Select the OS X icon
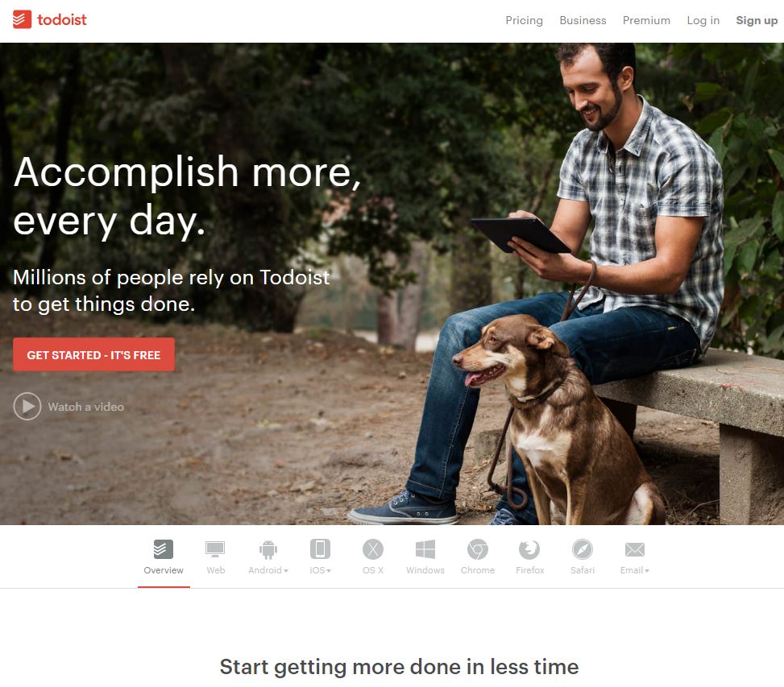 [373, 549]
